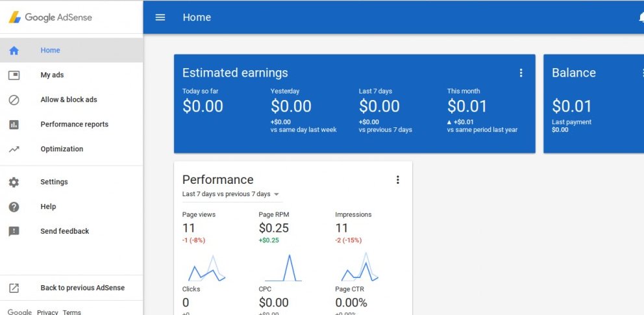Open Settings from the sidebar

(71, 181)
